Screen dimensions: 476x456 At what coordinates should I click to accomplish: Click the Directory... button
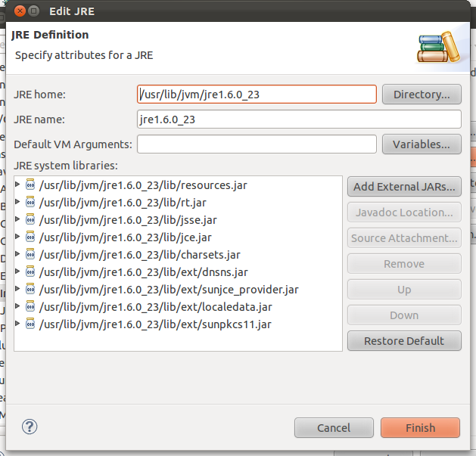[x=422, y=95]
